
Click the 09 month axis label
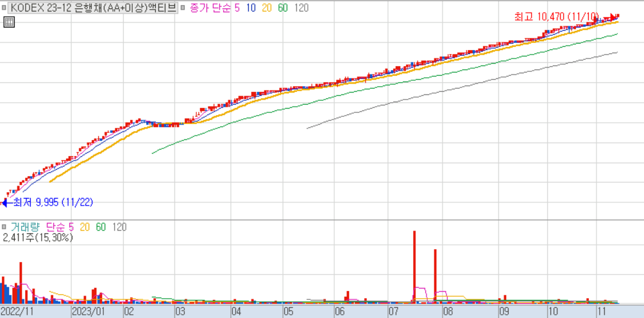point(505,312)
